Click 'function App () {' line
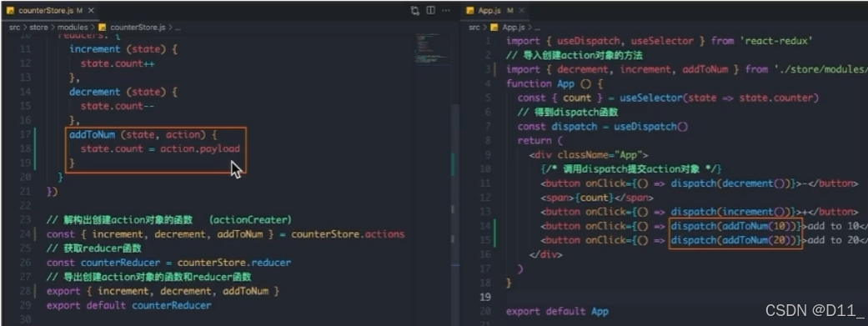The width and height of the screenshot is (868, 326). [x=554, y=83]
